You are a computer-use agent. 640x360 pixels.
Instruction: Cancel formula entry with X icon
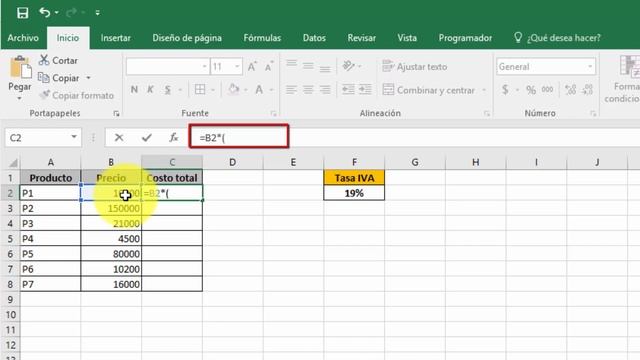pyautogui.click(x=119, y=138)
